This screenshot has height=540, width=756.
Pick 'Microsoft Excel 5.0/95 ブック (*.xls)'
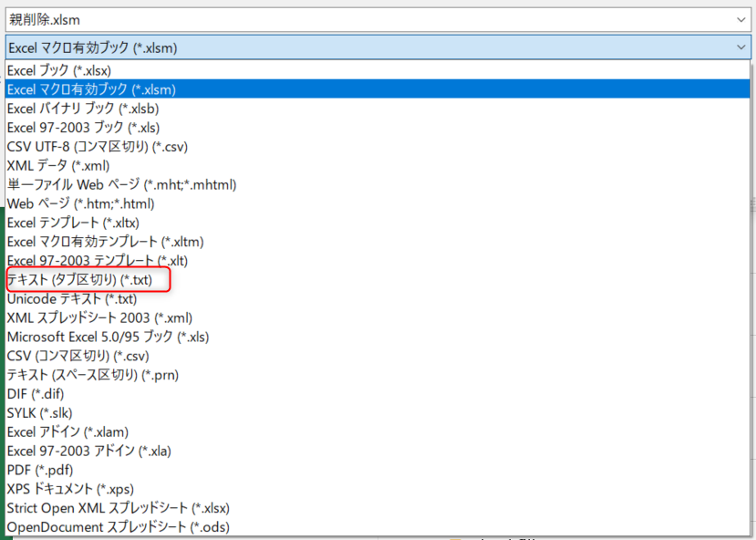pyautogui.click(x=378, y=337)
